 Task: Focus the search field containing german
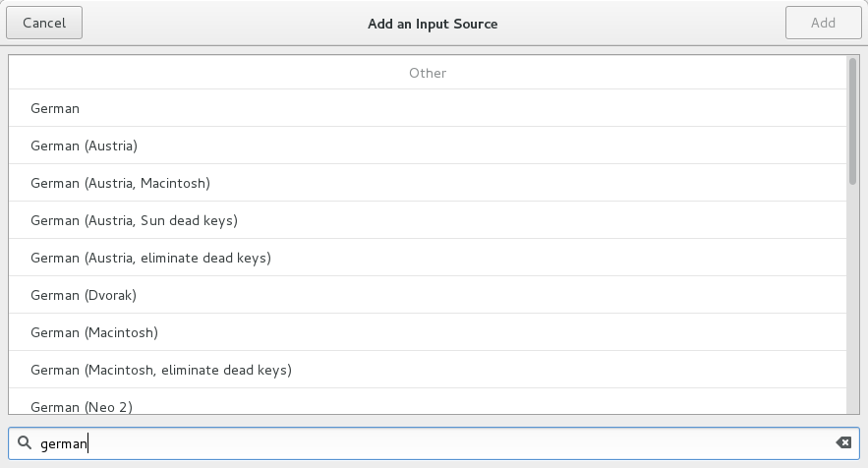(434, 443)
